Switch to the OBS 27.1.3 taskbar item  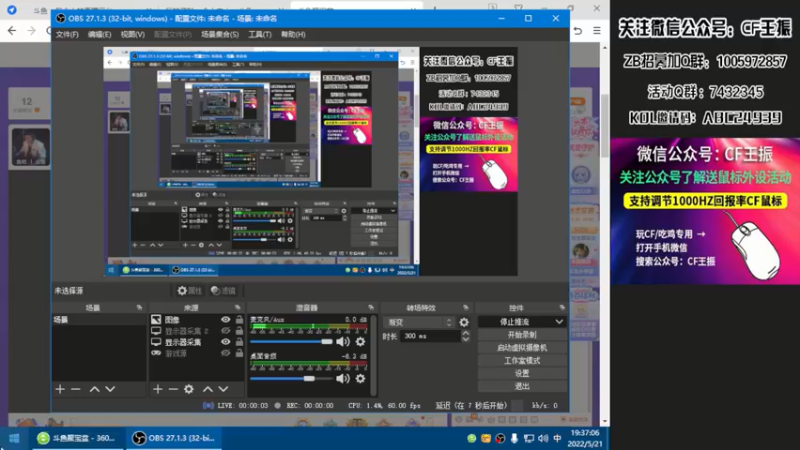(174, 438)
